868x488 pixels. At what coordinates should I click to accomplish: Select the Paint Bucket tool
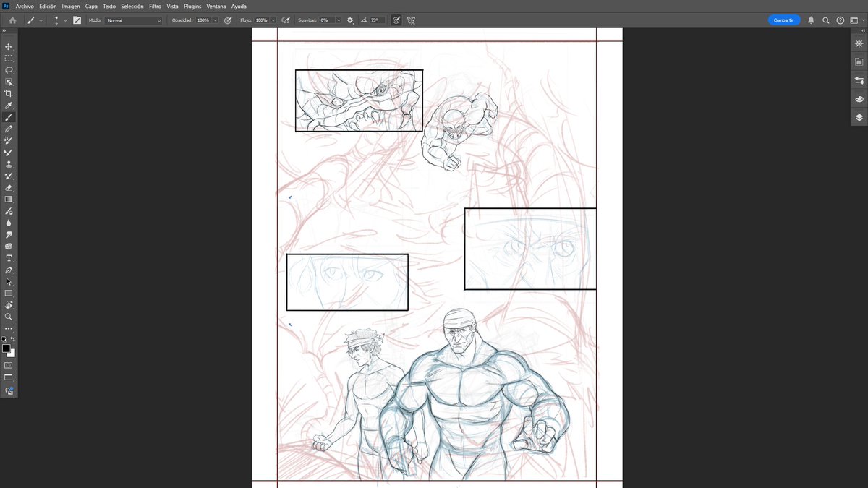9,211
